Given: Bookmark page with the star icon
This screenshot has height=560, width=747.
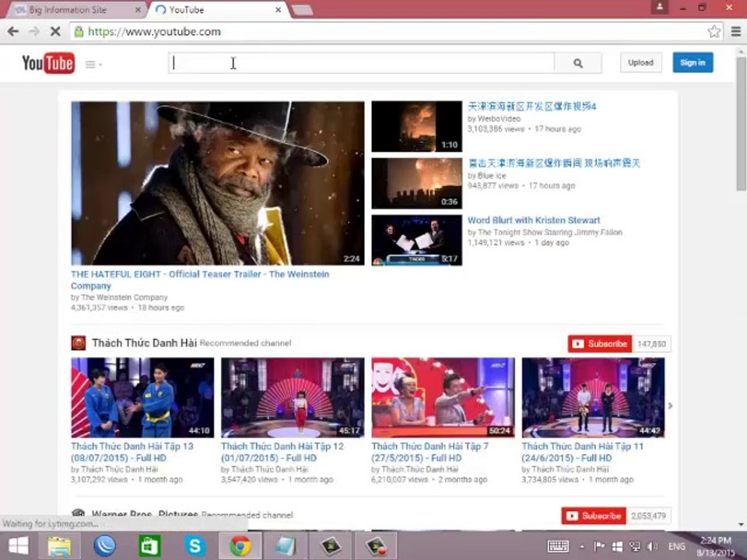Looking at the screenshot, I should 714,31.
